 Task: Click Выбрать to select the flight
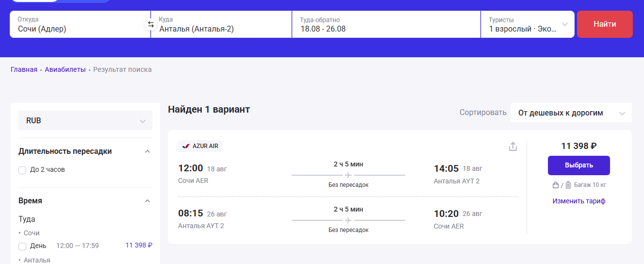tap(578, 165)
